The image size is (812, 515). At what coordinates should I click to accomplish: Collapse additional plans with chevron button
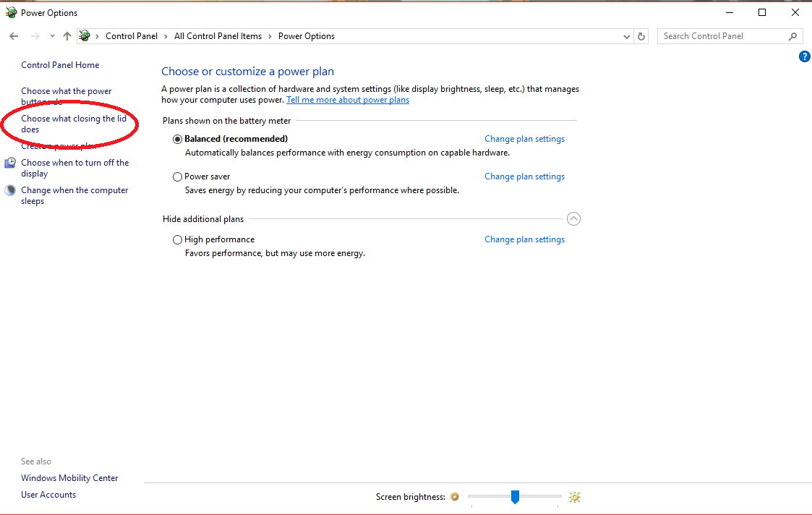click(x=573, y=219)
